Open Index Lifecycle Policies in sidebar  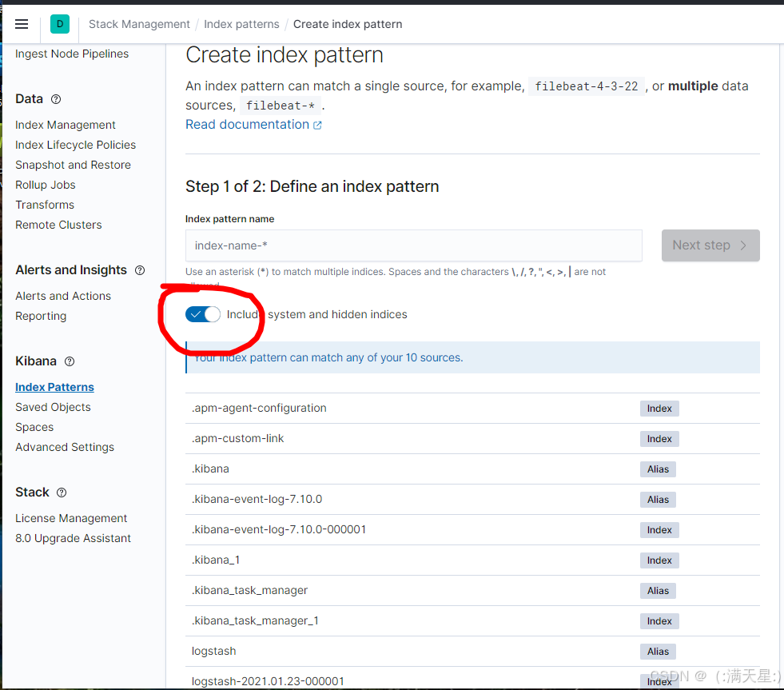click(75, 145)
